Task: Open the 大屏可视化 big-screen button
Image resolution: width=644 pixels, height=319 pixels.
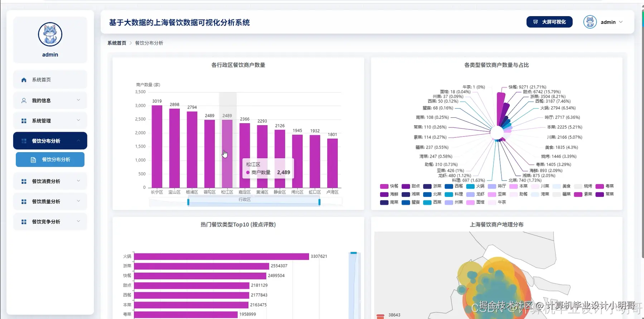Action: 549,22
